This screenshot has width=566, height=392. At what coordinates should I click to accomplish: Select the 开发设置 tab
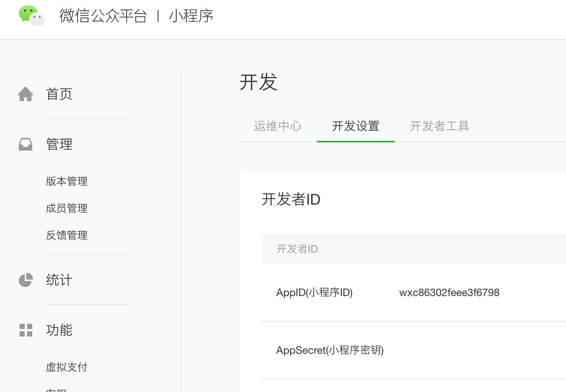355,126
